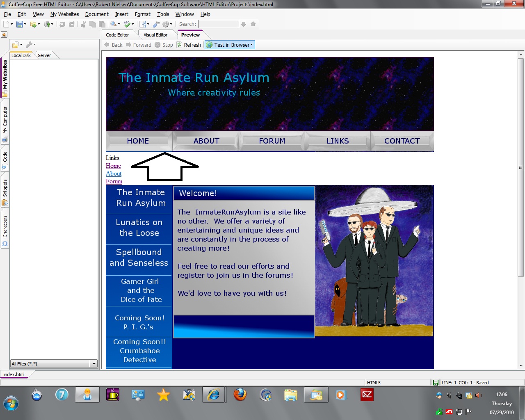
Task: Open the New document dropdown arrow
Action: [x=11, y=24]
